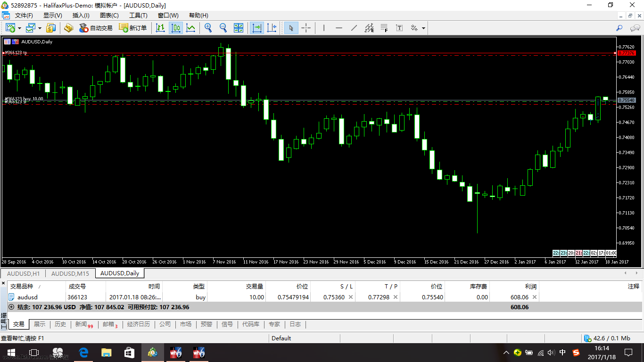Open the 插入(I) menu
Viewport: 644px width, 362px height.
coord(81,15)
